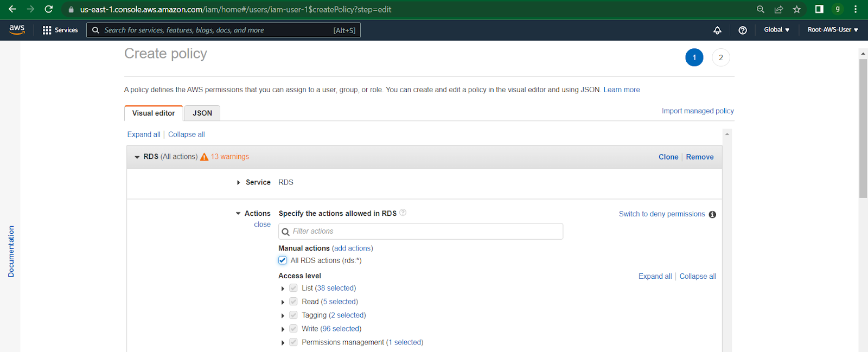Open the browser side panel icon
868x352 pixels.
point(819,9)
